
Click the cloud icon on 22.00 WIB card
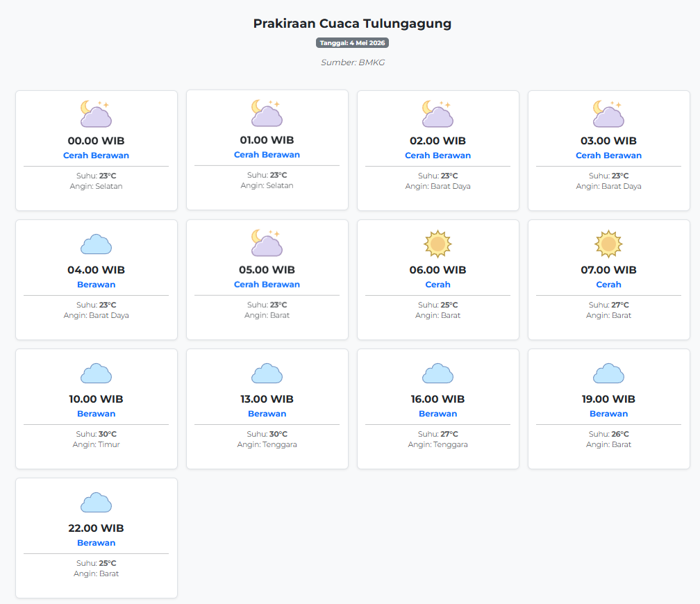96,502
